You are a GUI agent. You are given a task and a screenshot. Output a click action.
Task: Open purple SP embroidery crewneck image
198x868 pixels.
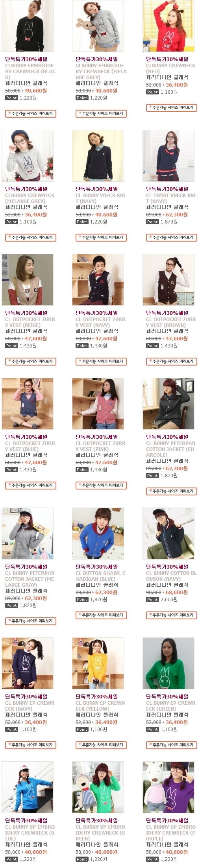[168, 787]
